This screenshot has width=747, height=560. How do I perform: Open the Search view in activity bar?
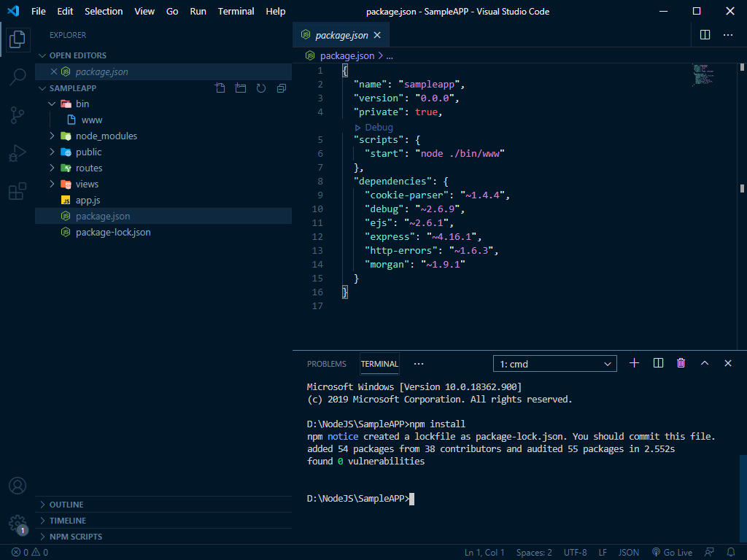[x=18, y=77]
